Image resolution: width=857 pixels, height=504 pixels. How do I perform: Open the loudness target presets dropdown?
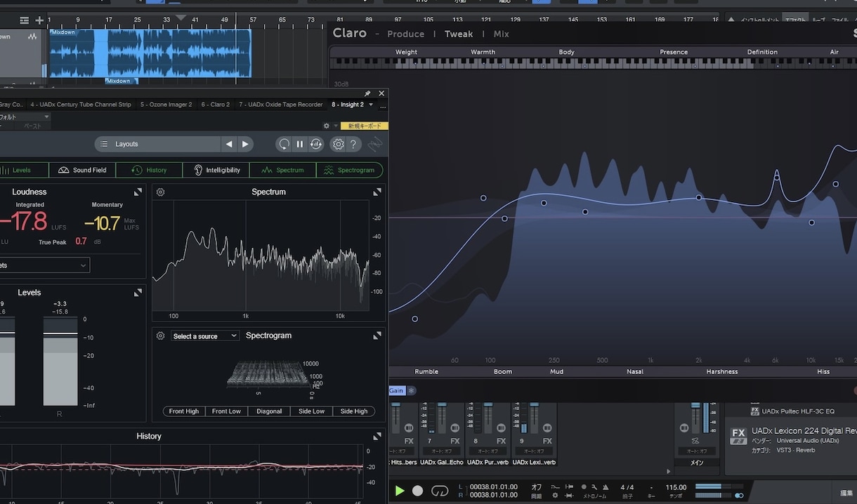44,265
